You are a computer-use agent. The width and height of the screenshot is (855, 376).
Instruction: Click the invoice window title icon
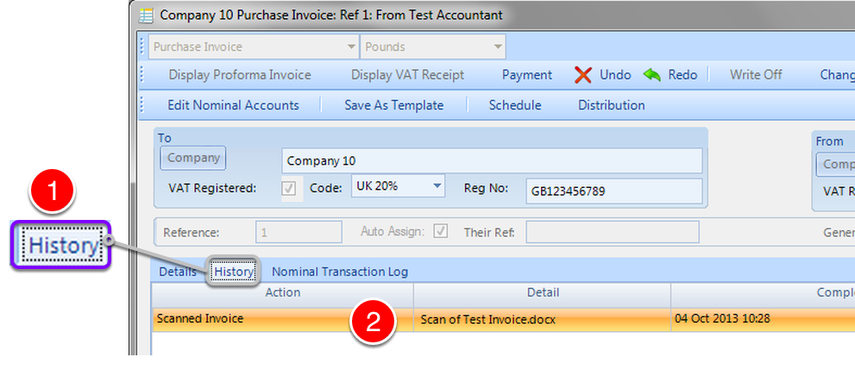[x=146, y=15]
